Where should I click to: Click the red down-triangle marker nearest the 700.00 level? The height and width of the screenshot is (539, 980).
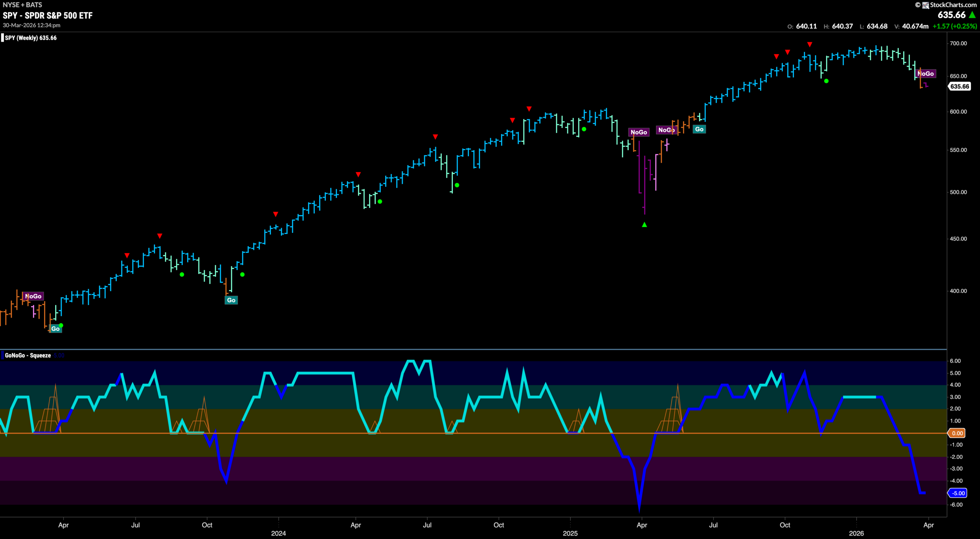[810, 44]
